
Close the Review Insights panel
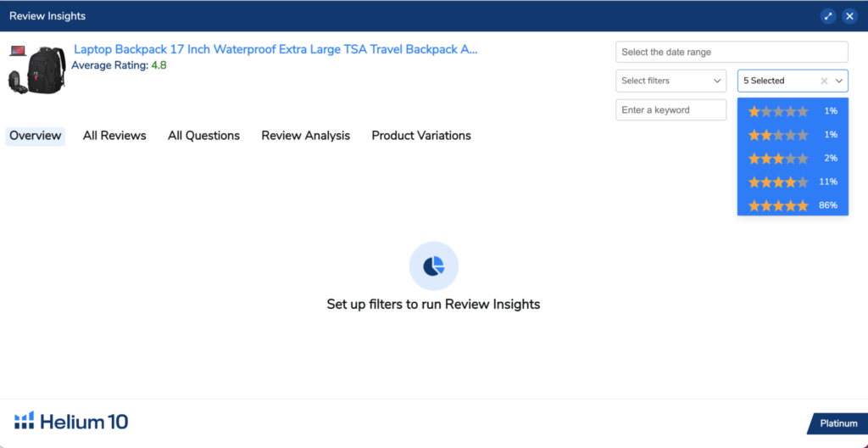click(849, 16)
